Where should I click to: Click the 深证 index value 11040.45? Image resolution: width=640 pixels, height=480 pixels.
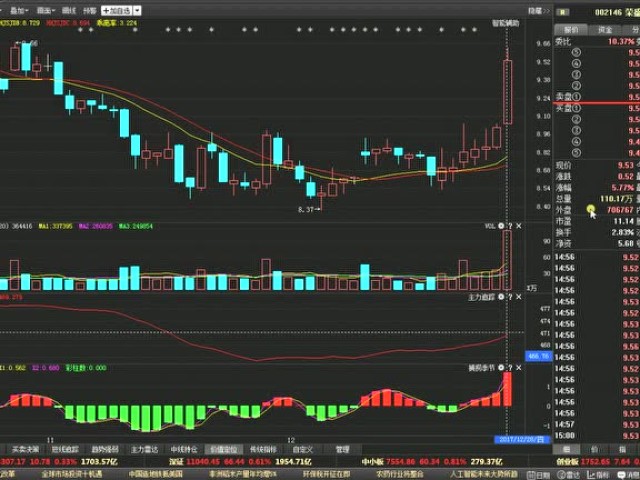tap(203, 462)
